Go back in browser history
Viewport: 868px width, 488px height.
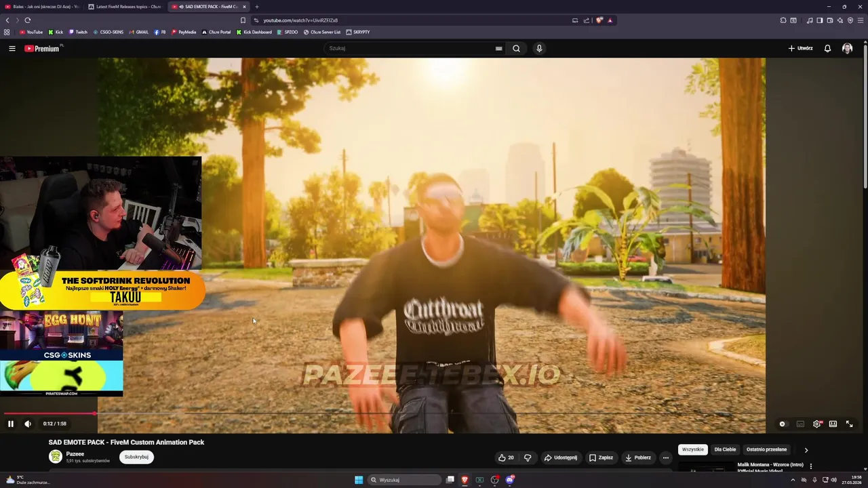[7, 20]
